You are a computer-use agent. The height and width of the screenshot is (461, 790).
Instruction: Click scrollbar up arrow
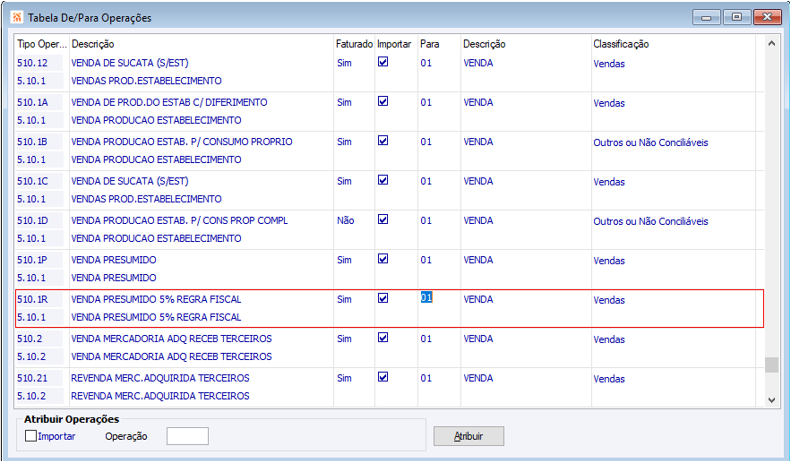(771, 44)
